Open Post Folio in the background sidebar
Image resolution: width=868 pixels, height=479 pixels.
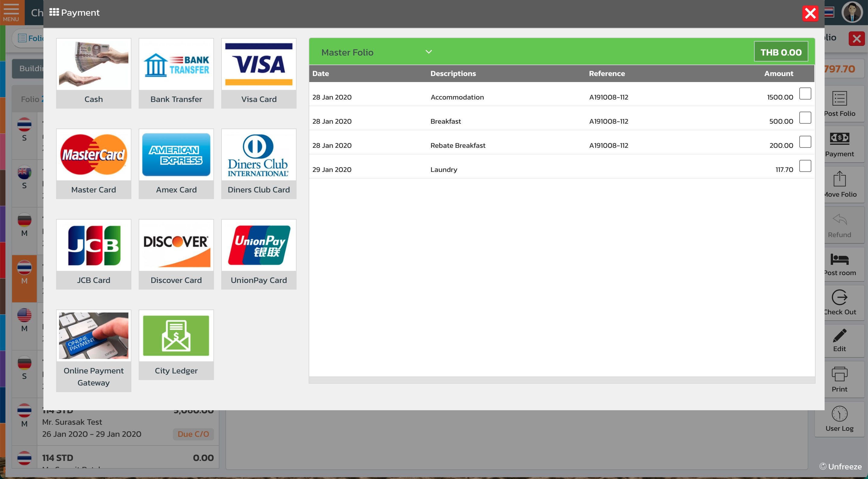839,103
